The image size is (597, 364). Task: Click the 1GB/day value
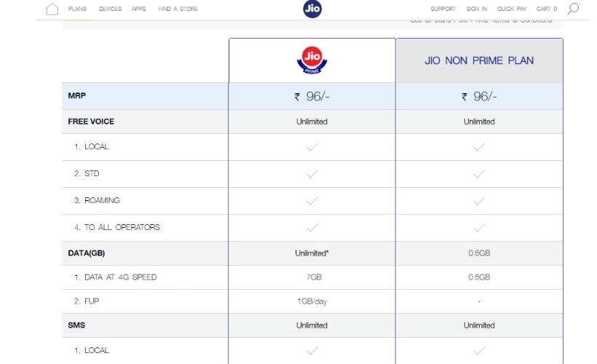(x=312, y=301)
